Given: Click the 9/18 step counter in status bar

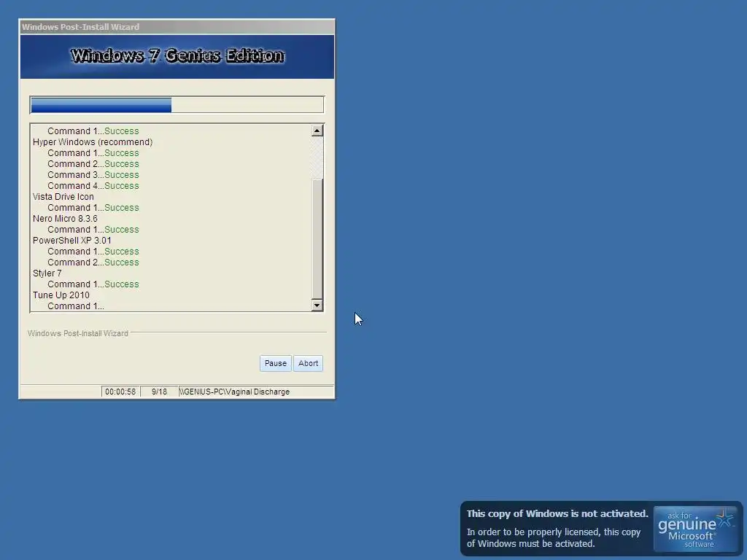Looking at the screenshot, I should tap(159, 392).
